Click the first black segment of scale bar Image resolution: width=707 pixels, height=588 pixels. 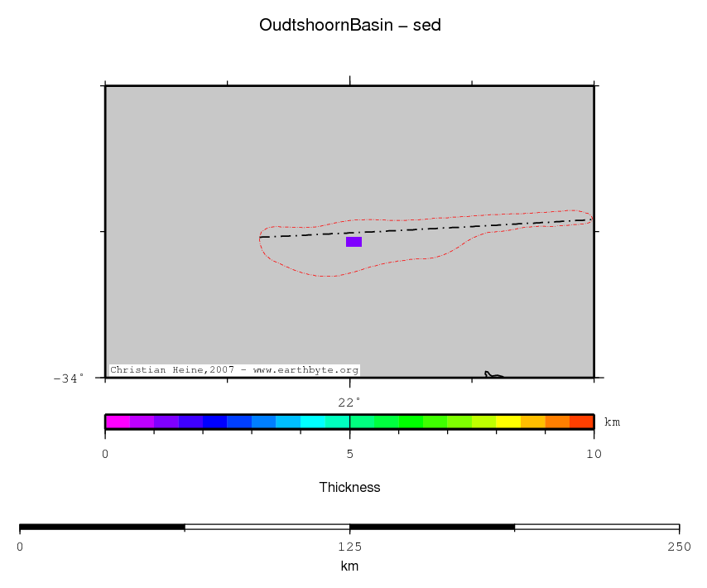point(102,527)
